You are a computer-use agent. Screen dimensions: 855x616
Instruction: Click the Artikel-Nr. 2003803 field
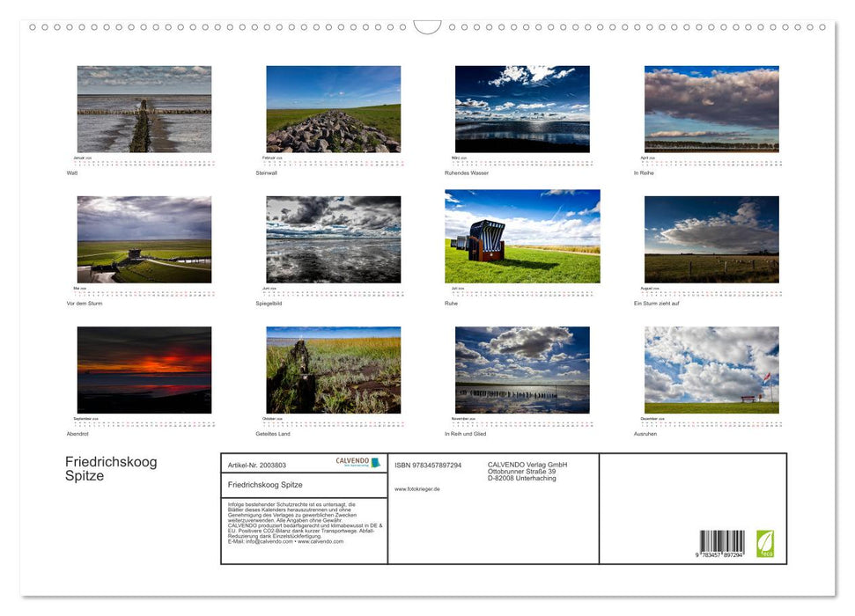(x=255, y=464)
